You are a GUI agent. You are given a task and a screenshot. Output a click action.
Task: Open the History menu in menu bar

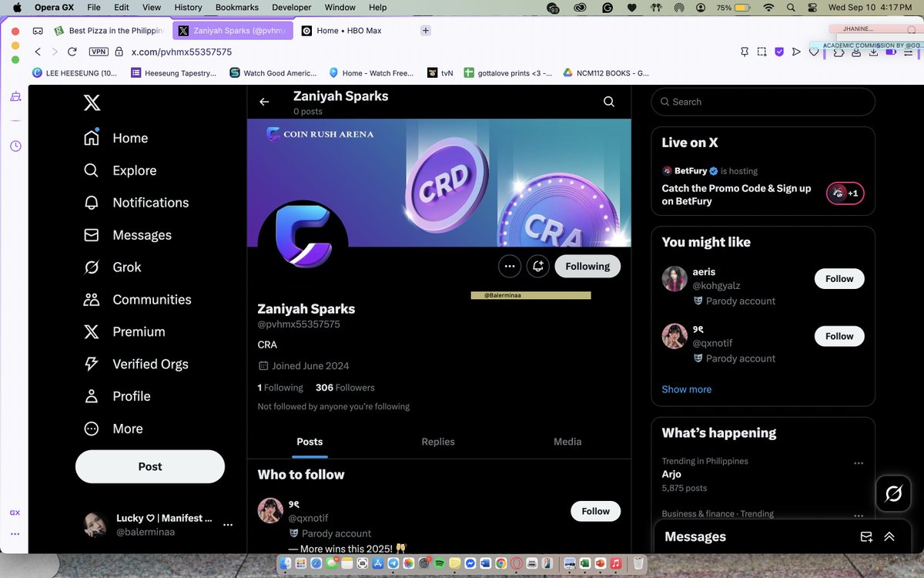coord(188,7)
